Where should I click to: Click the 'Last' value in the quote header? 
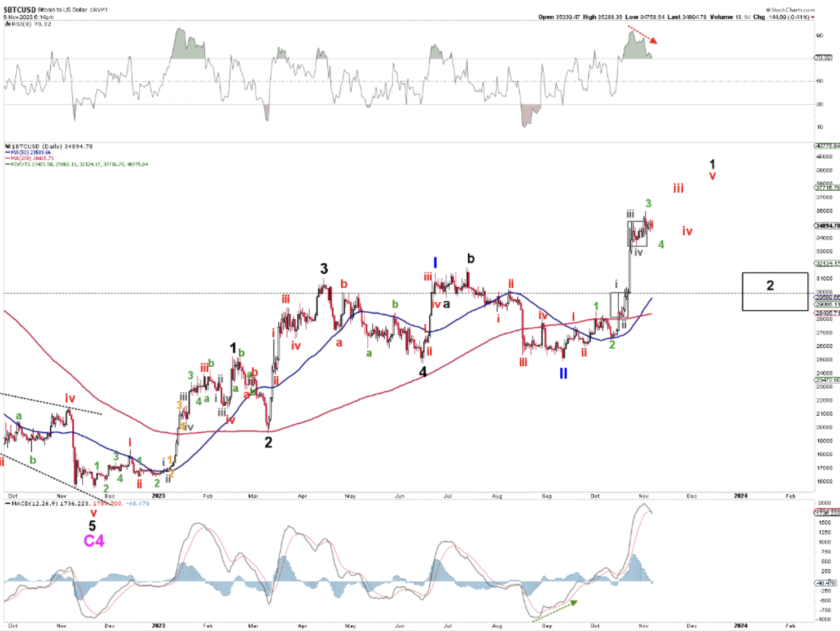694,17
